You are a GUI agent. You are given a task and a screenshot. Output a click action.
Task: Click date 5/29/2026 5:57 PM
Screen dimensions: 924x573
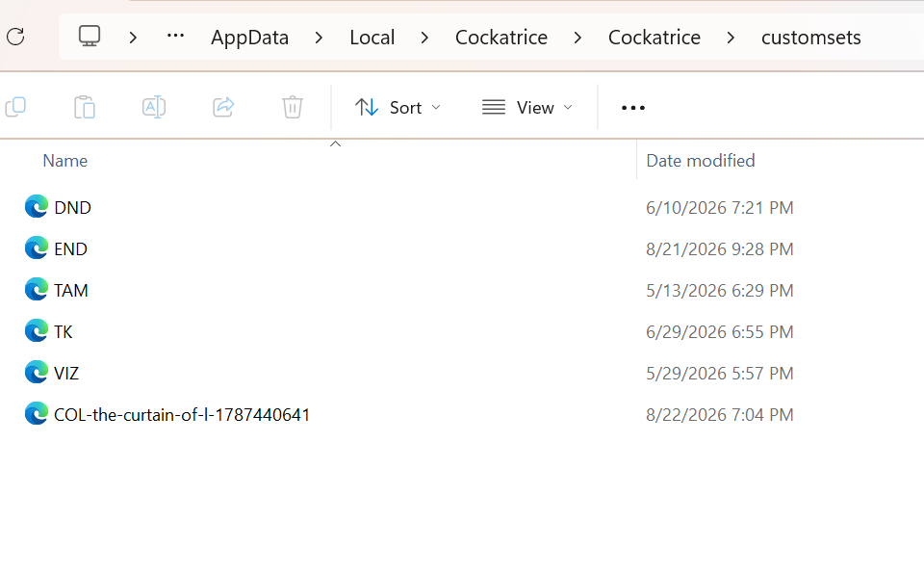720,373
